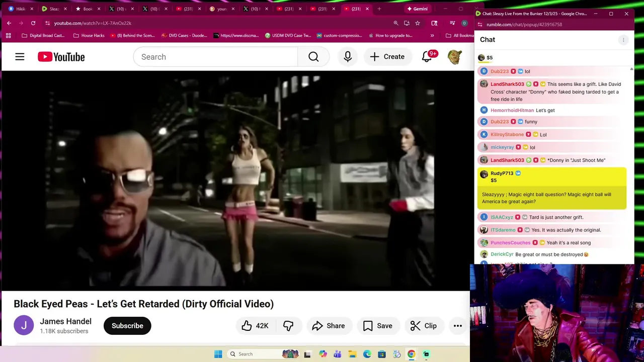Viewport: 644px width, 362px height.
Task: Click HemorrhoidHitman username in chat
Action: tap(512, 110)
